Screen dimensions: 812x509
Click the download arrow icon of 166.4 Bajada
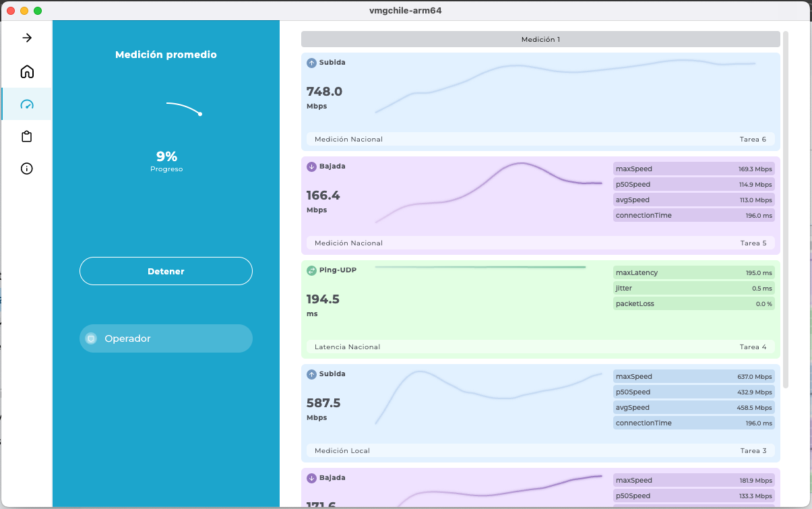point(311,167)
